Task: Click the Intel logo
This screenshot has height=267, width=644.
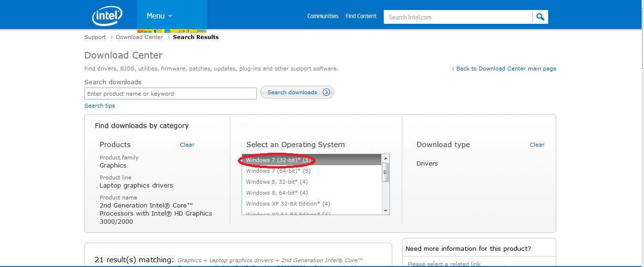Action: [108, 16]
